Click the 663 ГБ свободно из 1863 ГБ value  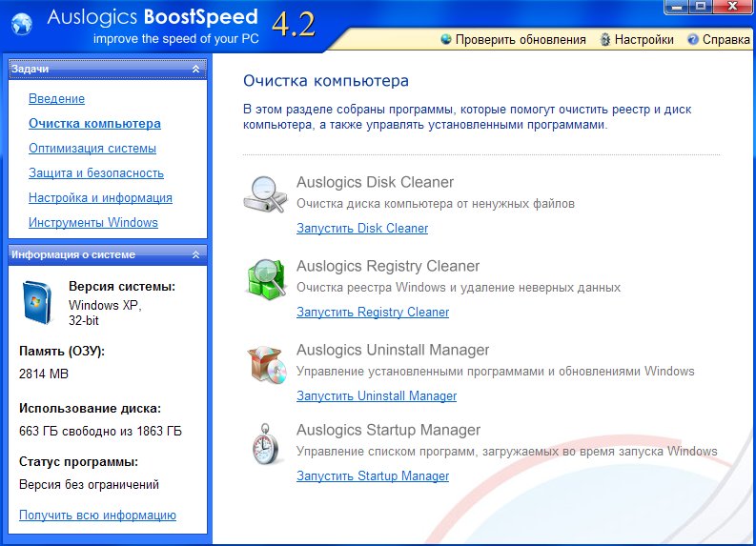[100, 431]
